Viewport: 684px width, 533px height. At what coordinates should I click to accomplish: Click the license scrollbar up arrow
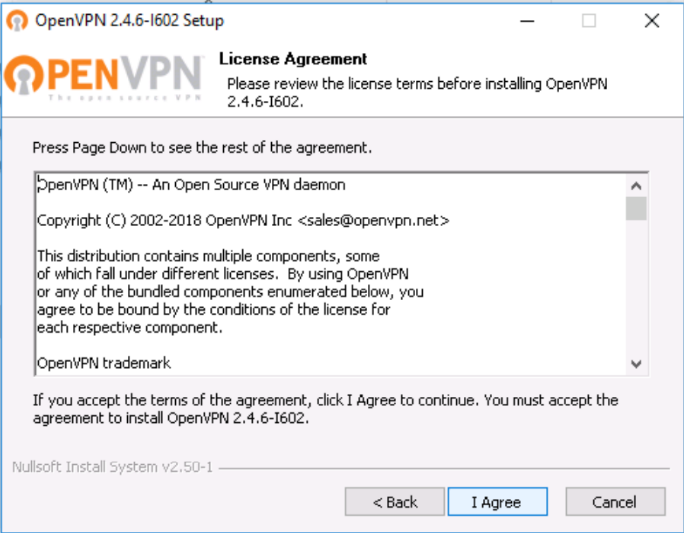click(x=636, y=185)
